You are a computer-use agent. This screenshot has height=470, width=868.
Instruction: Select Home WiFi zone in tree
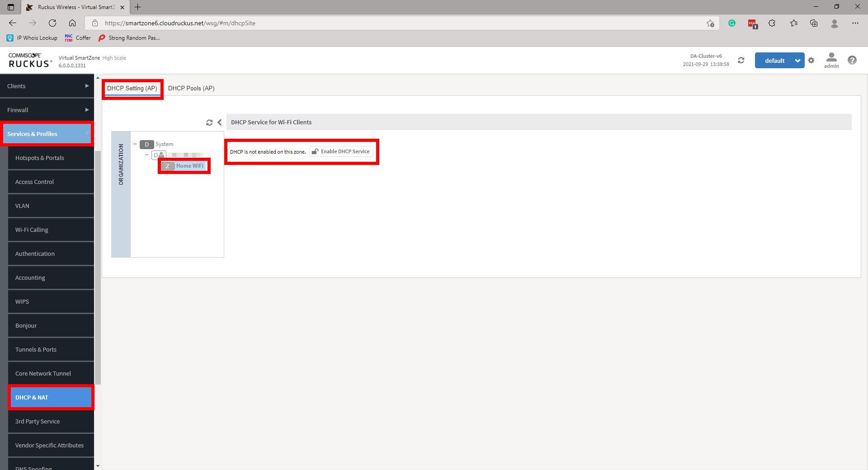pos(189,166)
